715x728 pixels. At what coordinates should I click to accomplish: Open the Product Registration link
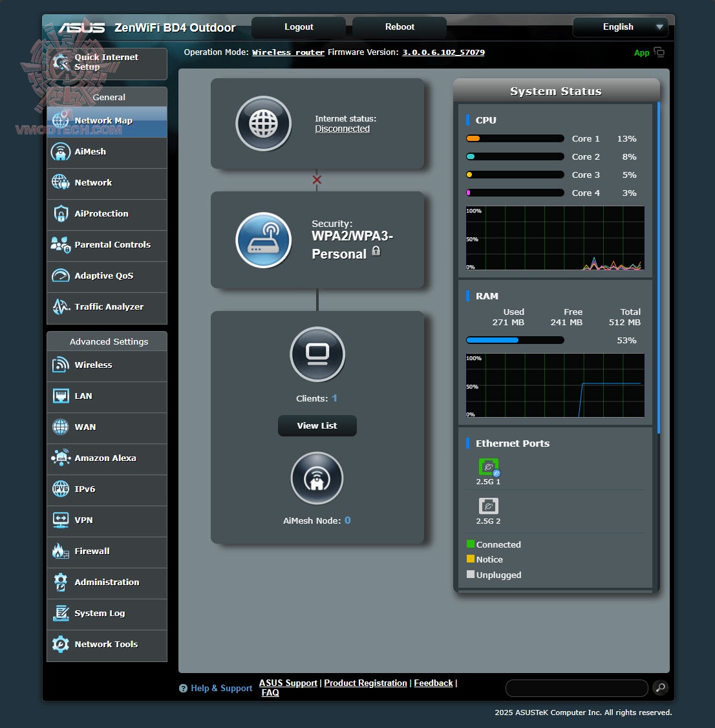click(x=365, y=683)
